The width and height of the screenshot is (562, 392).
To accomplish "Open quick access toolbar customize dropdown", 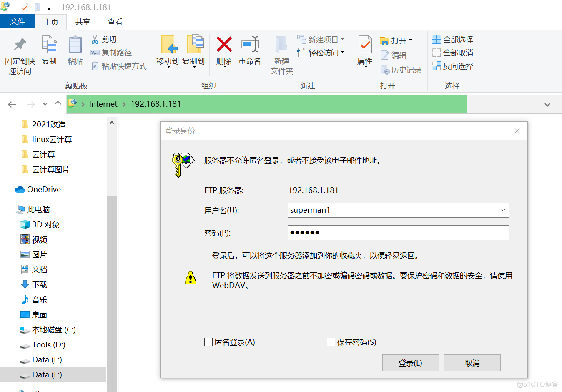I will tap(49, 8).
